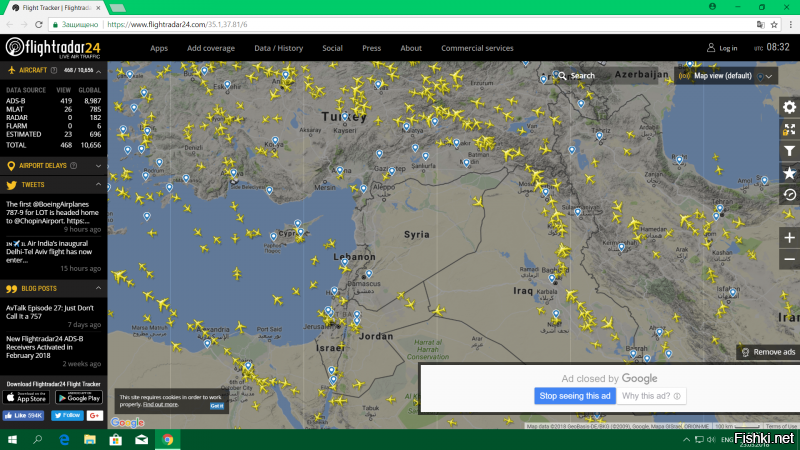800x450 pixels.
Task: Click the Google+ share button
Action: 94,416
